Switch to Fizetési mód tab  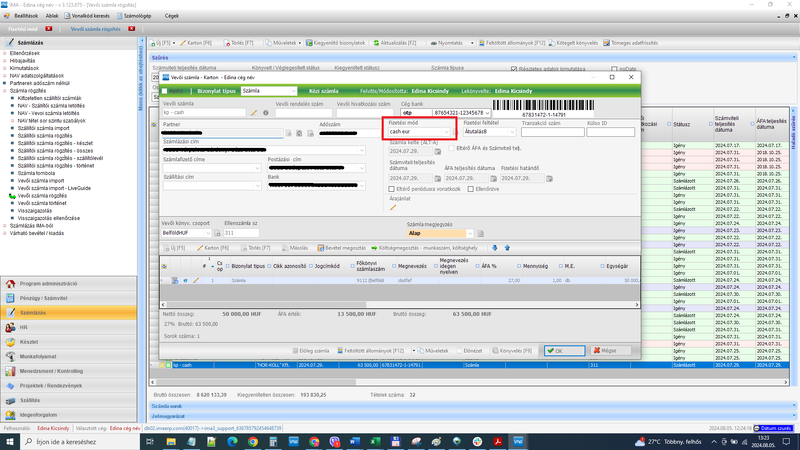(23, 29)
